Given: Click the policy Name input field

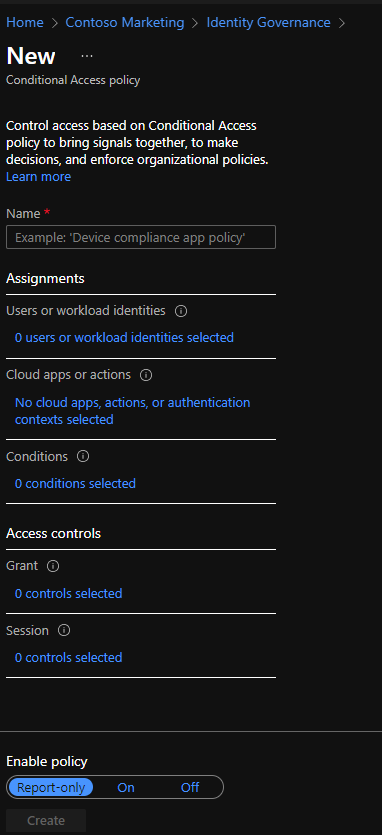Looking at the screenshot, I should coord(141,237).
